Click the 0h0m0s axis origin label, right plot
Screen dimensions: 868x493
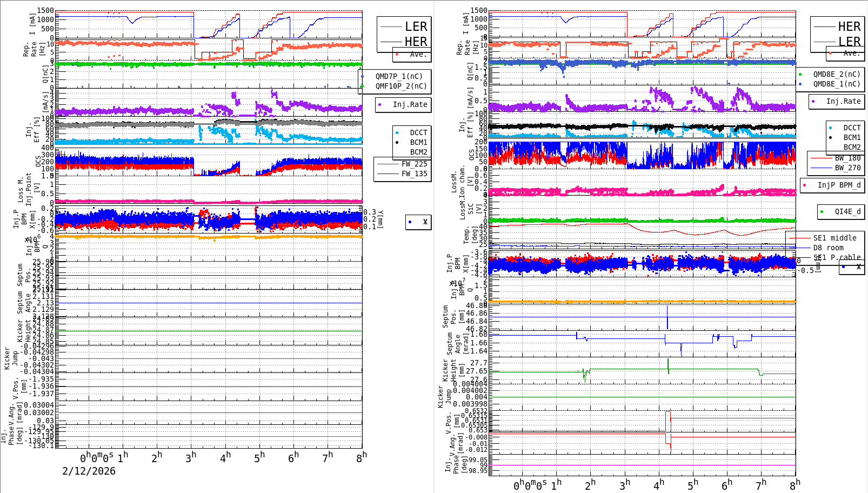(x=530, y=485)
